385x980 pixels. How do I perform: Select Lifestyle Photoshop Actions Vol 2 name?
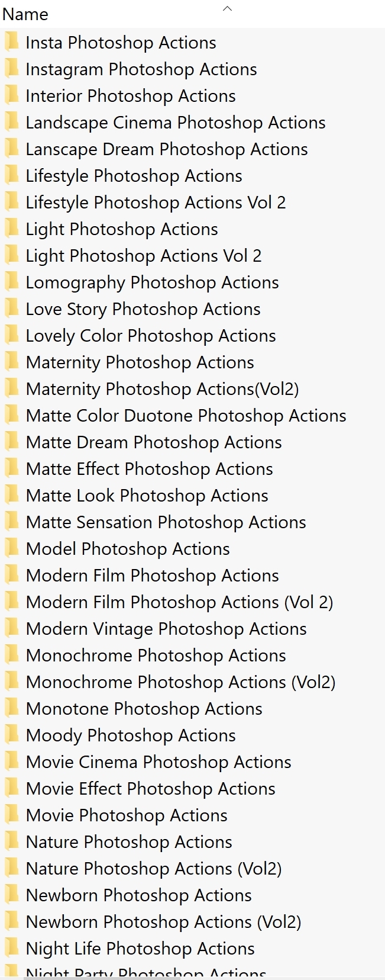156,203
